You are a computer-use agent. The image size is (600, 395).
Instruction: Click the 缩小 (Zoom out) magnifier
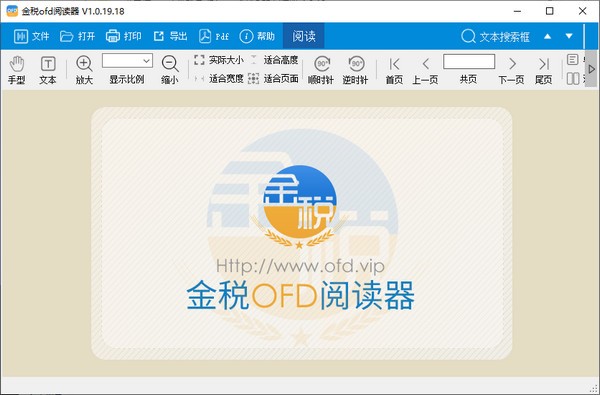click(170, 70)
